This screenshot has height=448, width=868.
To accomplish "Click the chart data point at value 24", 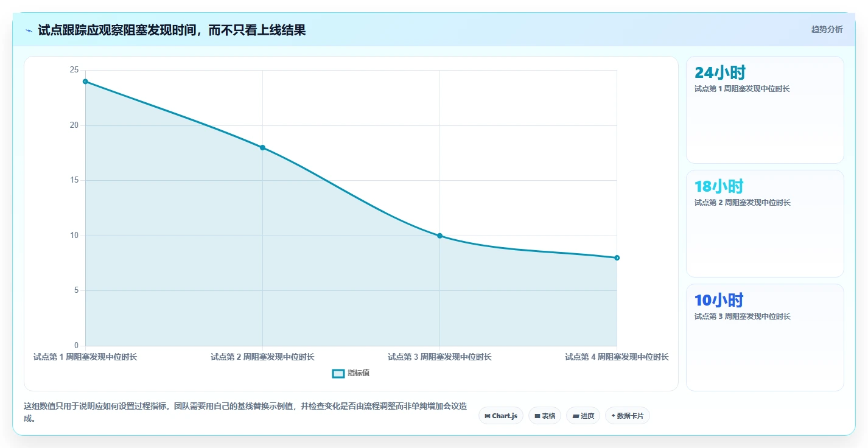I will [85, 82].
